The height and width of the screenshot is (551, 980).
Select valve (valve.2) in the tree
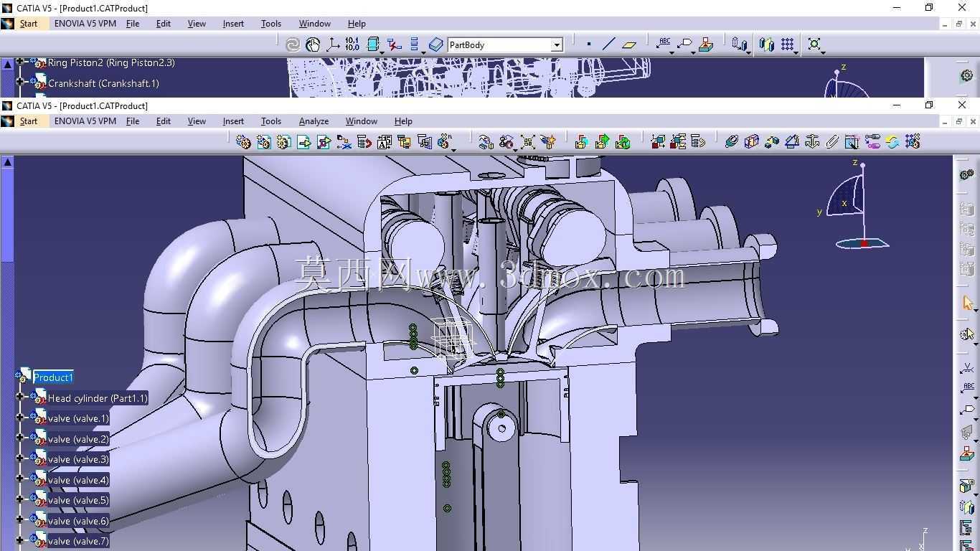click(x=78, y=439)
